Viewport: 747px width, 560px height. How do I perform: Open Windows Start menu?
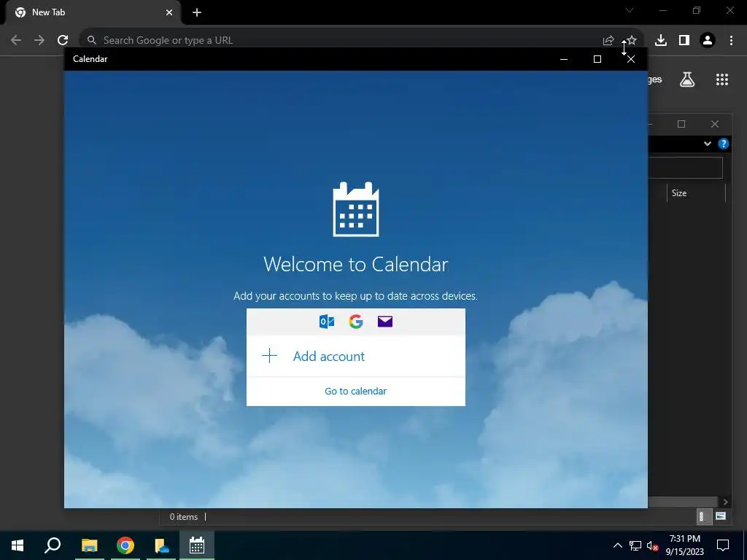[18, 545]
